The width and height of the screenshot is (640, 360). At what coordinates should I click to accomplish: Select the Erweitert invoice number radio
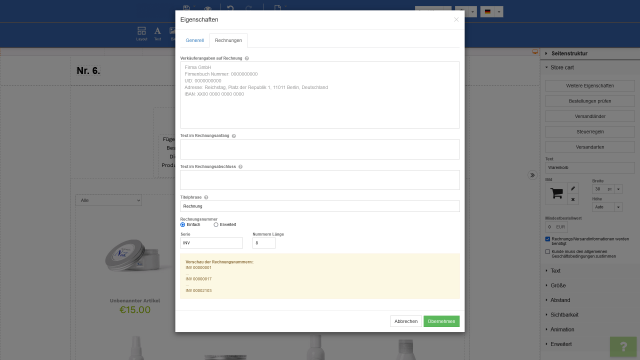pyautogui.click(x=216, y=224)
